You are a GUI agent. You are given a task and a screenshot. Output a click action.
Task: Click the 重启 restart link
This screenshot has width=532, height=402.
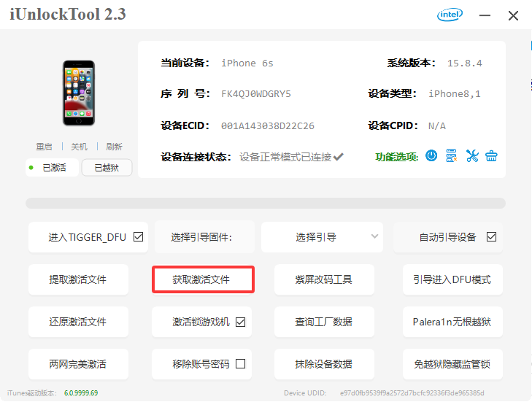44,147
